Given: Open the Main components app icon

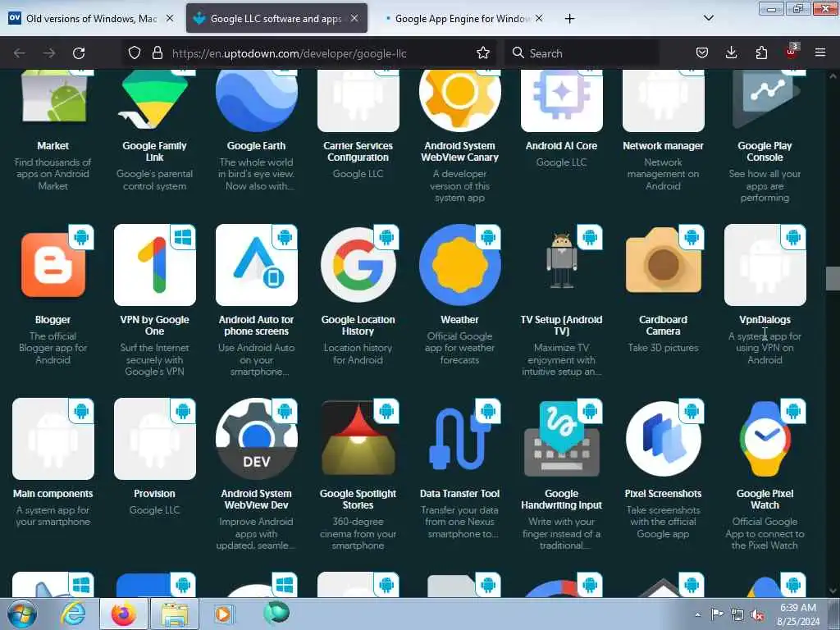Looking at the screenshot, I should (53, 439).
